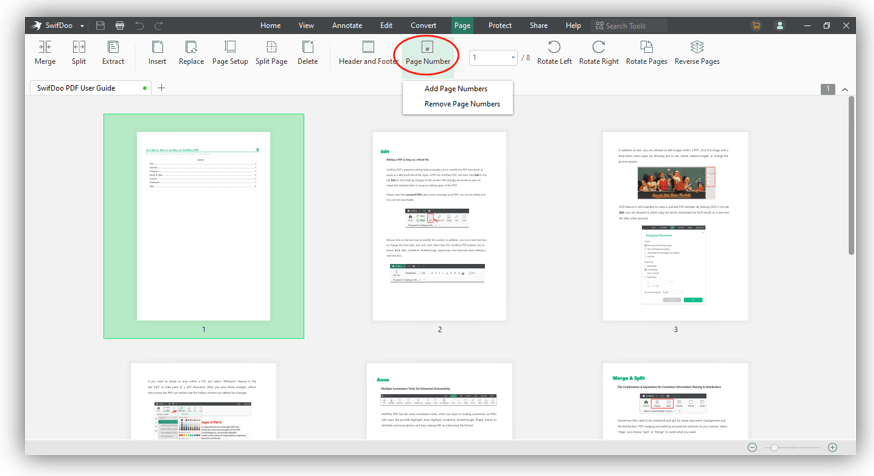874x476 pixels.
Task: Select page 1 thumbnail
Action: (203, 226)
